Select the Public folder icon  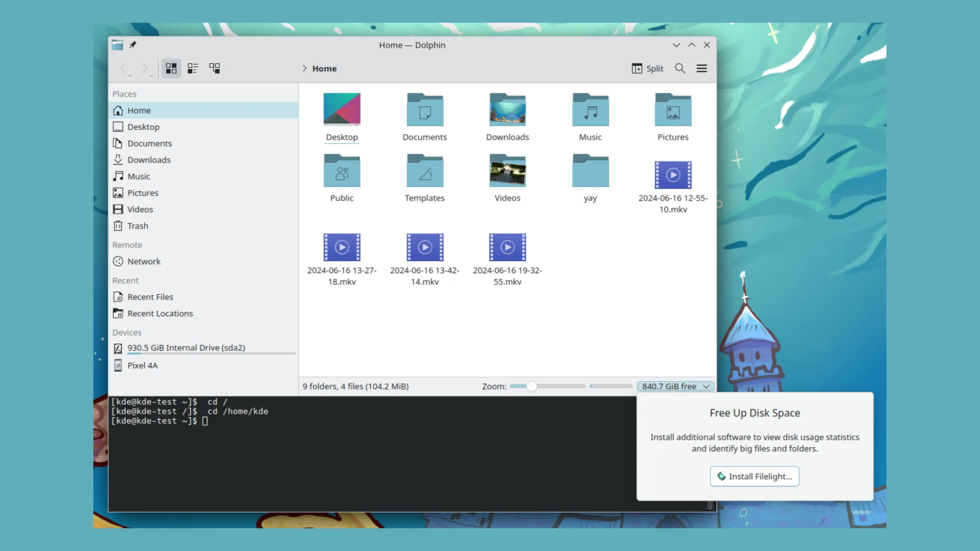342,170
